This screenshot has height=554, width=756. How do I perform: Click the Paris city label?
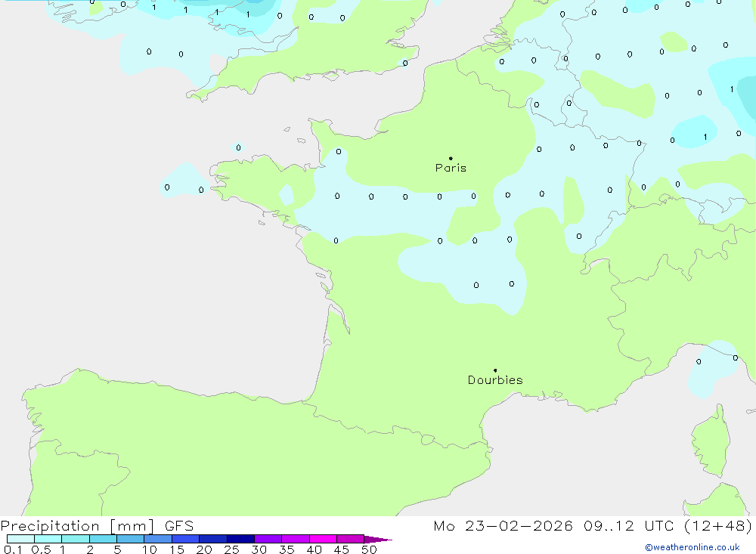pos(451,168)
